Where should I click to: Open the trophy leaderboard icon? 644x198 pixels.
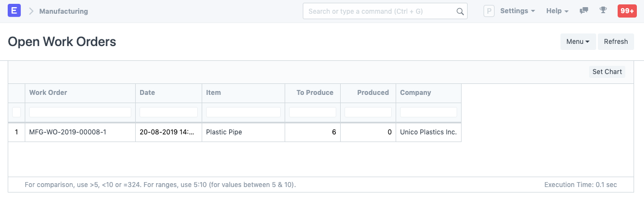click(603, 11)
